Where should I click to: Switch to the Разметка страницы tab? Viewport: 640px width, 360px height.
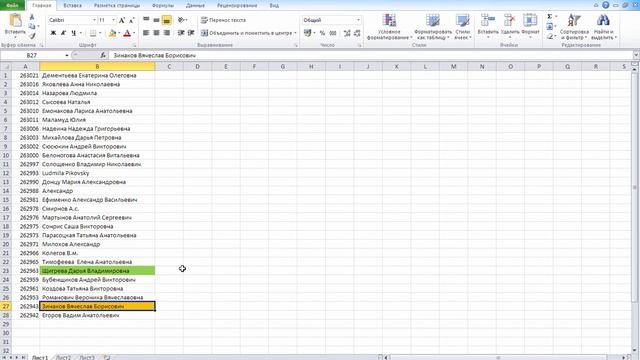point(117,5)
